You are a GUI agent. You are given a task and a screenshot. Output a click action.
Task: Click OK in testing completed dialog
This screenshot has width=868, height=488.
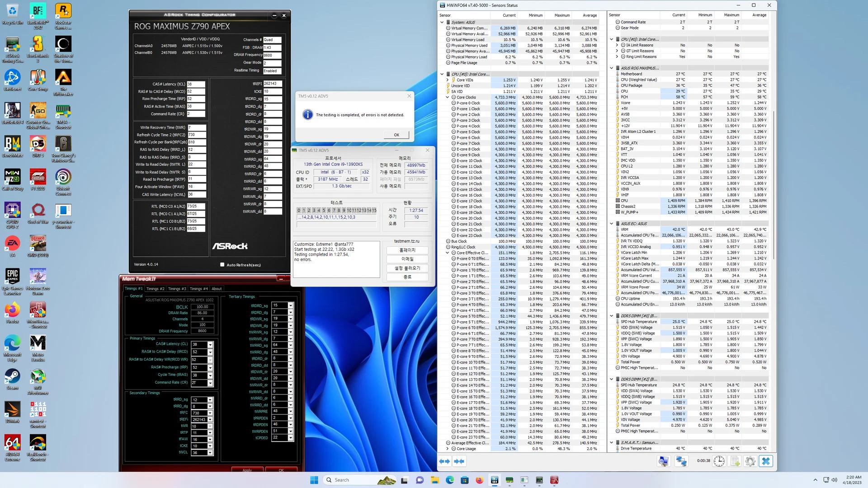click(x=396, y=135)
